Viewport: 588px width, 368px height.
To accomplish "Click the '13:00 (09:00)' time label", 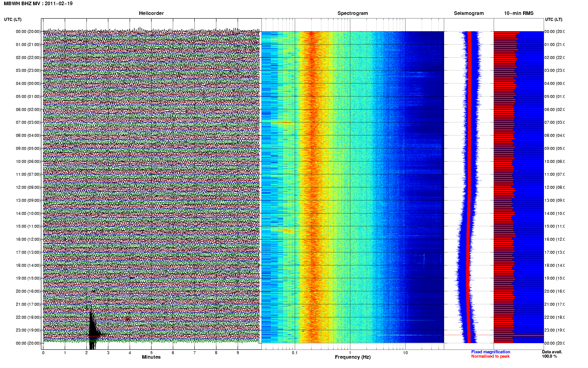I will 28,200.
